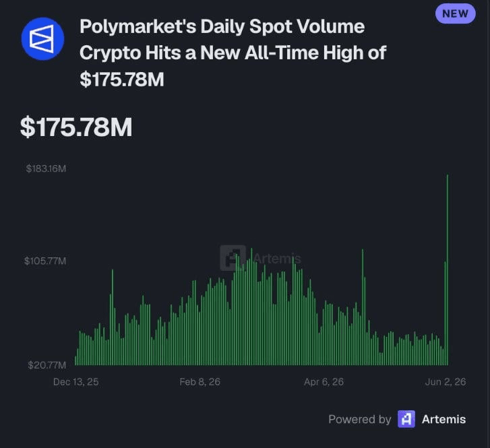The height and width of the screenshot is (448, 490).
Task: Open the Artemis link in the footer
Action: (x=443, y=419)
